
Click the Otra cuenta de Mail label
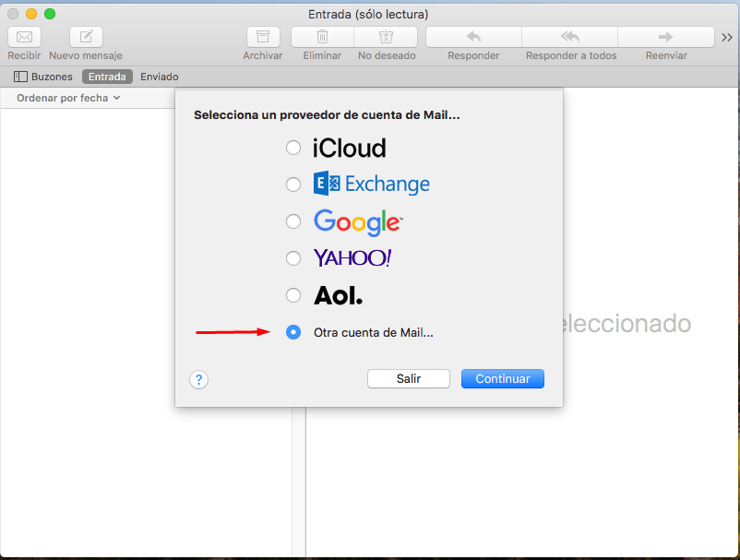(374, 333)
